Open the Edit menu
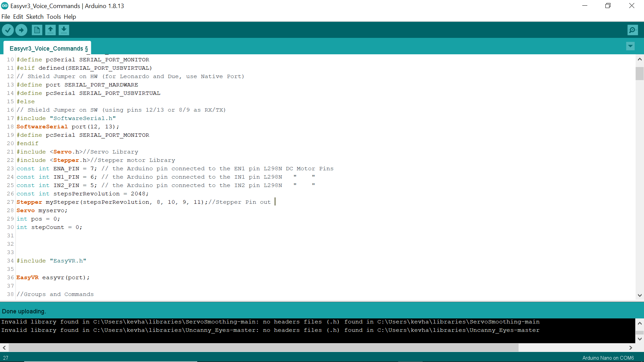This screenshot has height=362, width=644. point(18,16)
